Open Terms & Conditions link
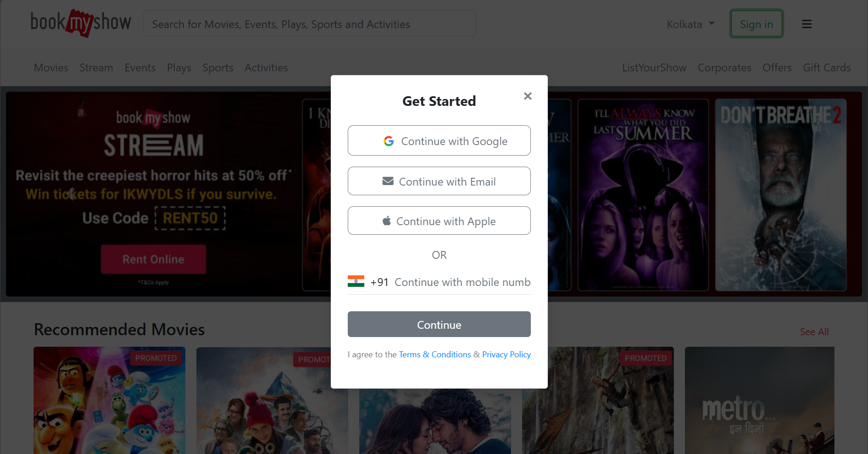This screenshot has width=868, height=454. coord(435,354)
